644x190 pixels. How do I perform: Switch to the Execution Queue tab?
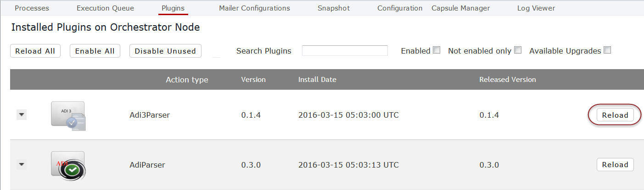point(106,8)
